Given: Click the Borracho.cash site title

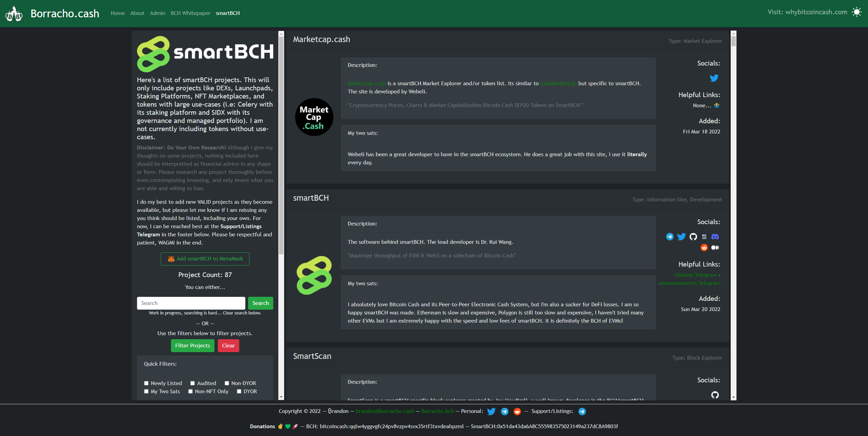Looking at the screenshot, I should pyautogui.click(x=65, y=14).
